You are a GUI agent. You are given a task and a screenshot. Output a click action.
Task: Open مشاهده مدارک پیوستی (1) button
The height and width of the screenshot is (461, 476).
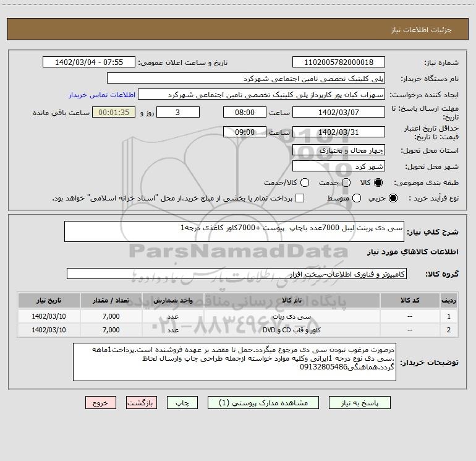tap(263, 403)
